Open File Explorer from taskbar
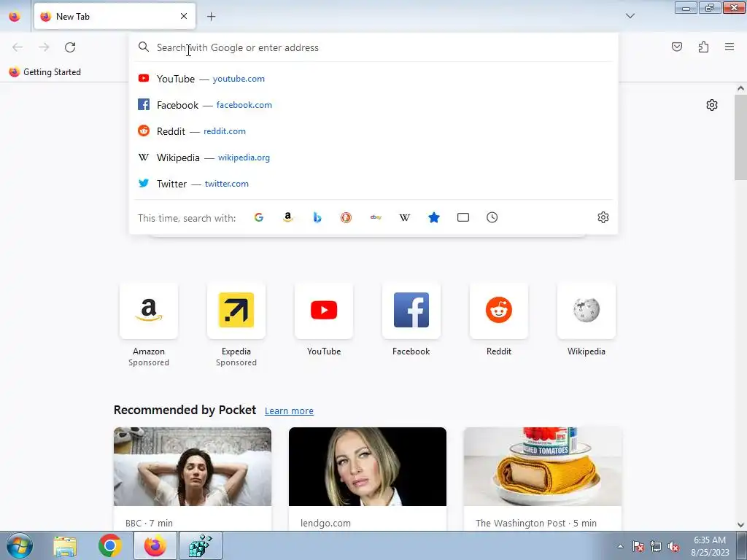This screenshot has height=560, width=747. pos(65,545)
